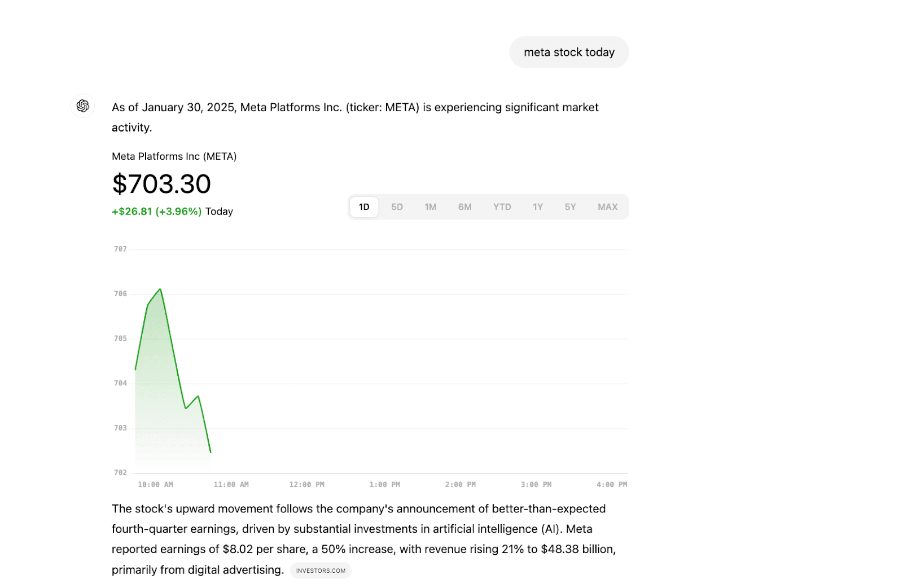Select the YTD chart range
Screen dimensions: 903x588
click(502, 207)
